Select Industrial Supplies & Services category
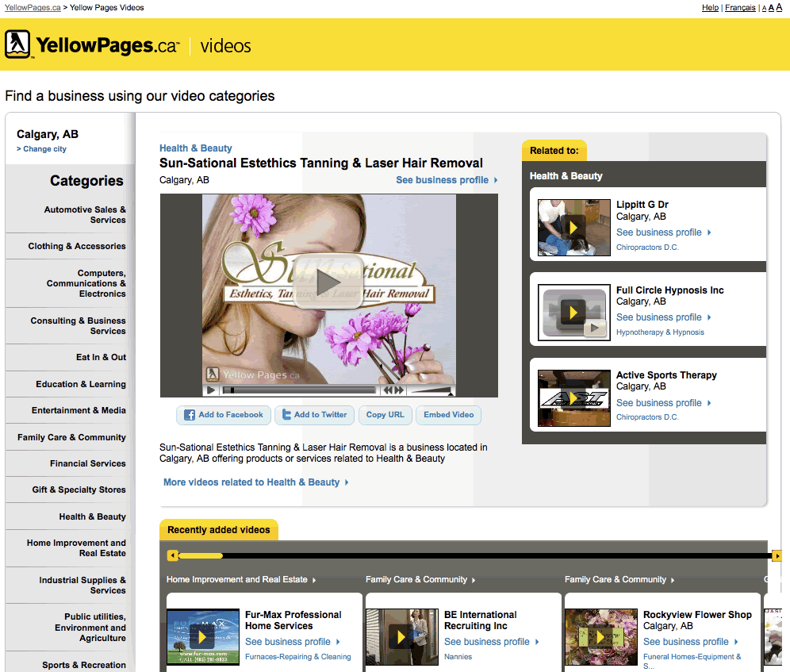This screenshot has width=790, height=672. 82,586
